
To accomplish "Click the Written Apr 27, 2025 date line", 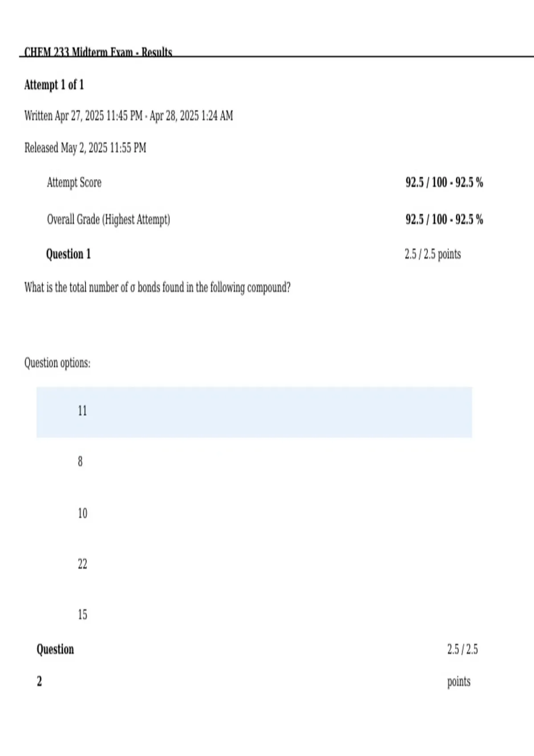I will click(129, 116).
